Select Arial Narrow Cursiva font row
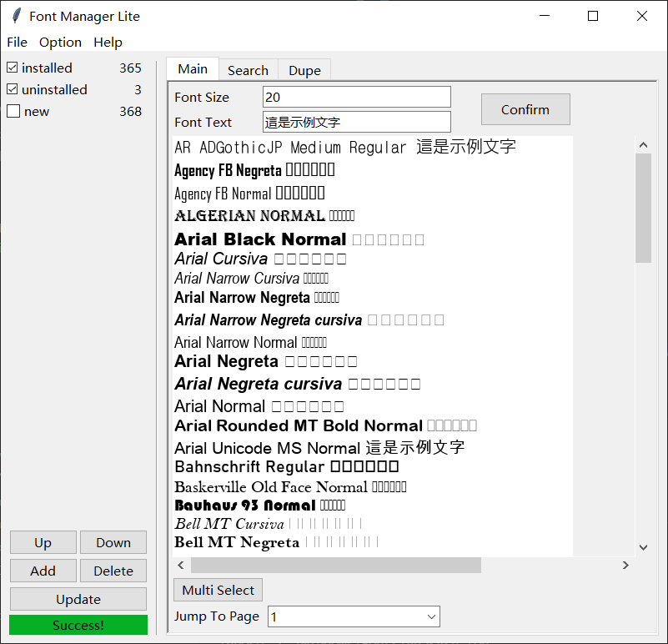Screen dimensions: 668x644 [251, 279]
